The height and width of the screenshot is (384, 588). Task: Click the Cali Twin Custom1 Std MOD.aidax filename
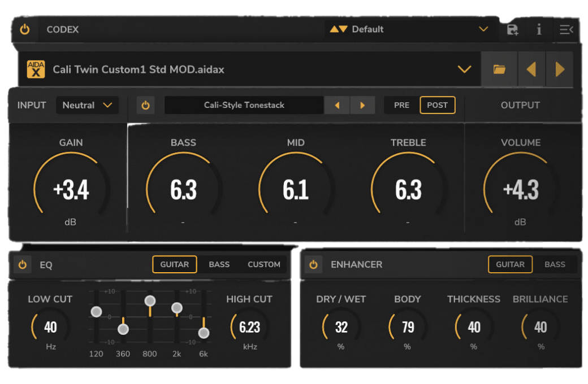click(139, 69)
